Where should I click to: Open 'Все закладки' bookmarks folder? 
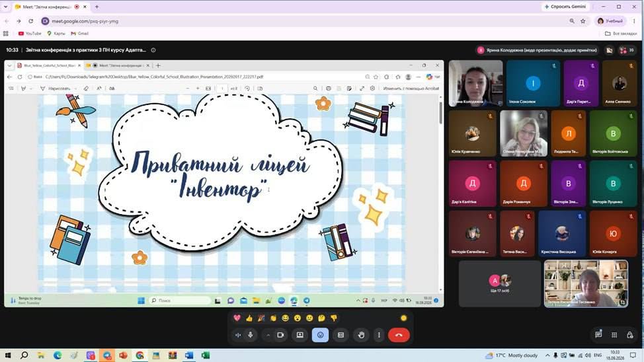[621, 33]
